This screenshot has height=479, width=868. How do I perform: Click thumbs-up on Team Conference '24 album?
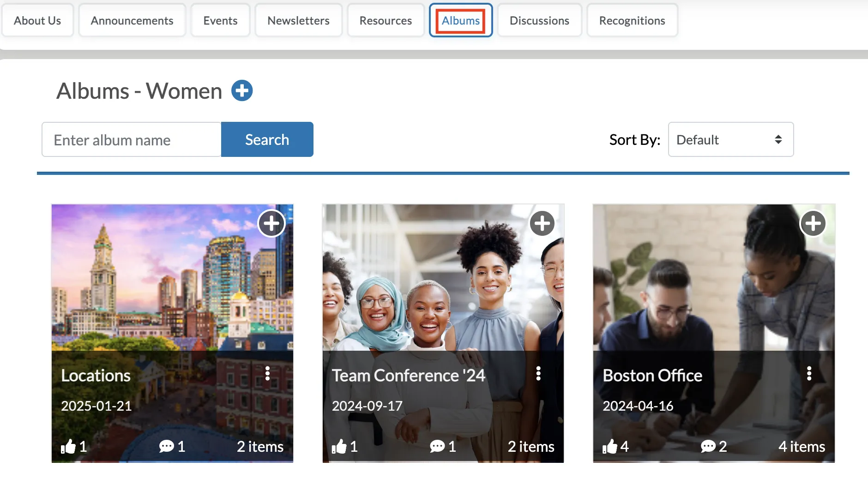coord(339,446)
